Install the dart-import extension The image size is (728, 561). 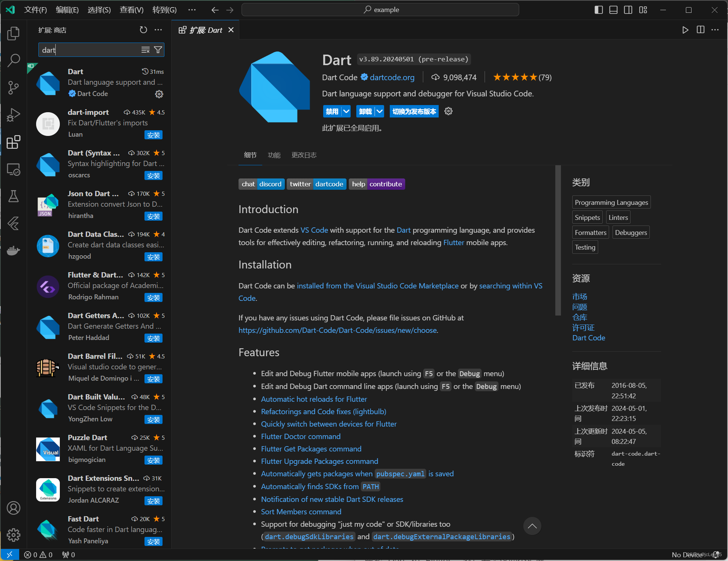153,135
